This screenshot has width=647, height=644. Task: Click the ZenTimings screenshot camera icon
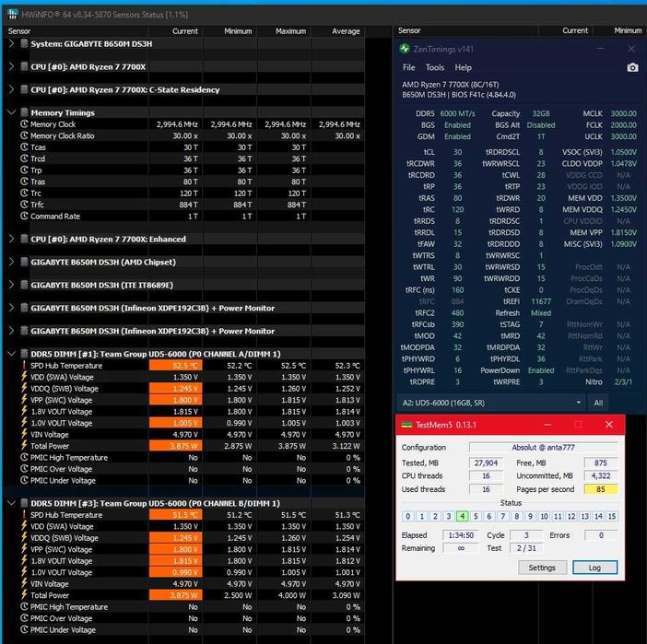click(632, 67)
